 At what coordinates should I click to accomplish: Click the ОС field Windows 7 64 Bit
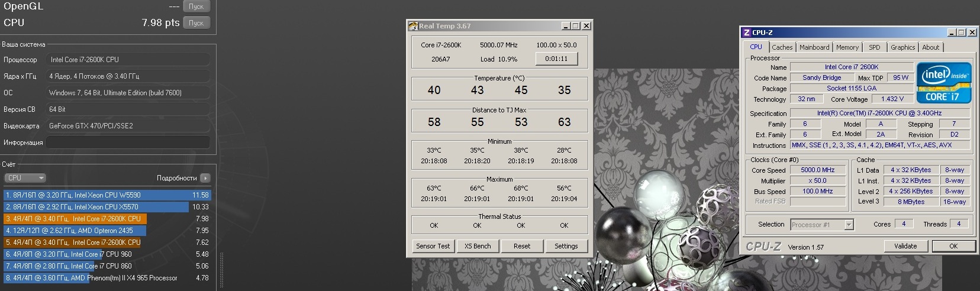(128, 93)
